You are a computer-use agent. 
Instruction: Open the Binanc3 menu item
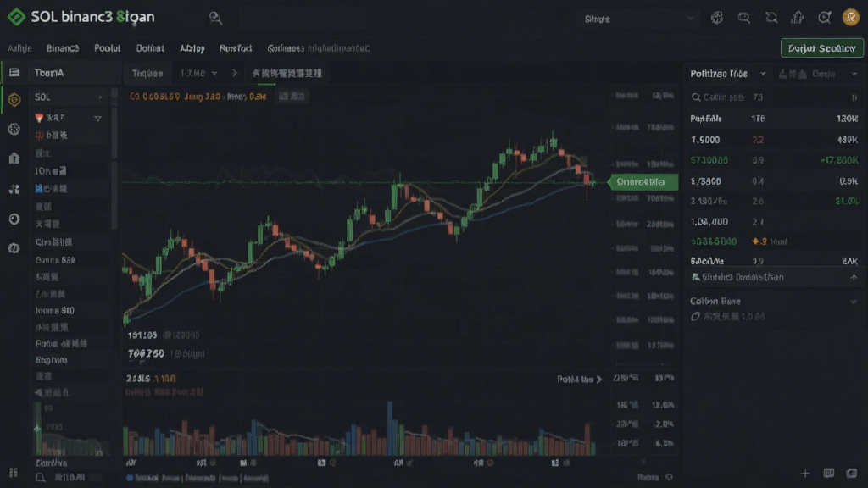[x=63, y=48]
